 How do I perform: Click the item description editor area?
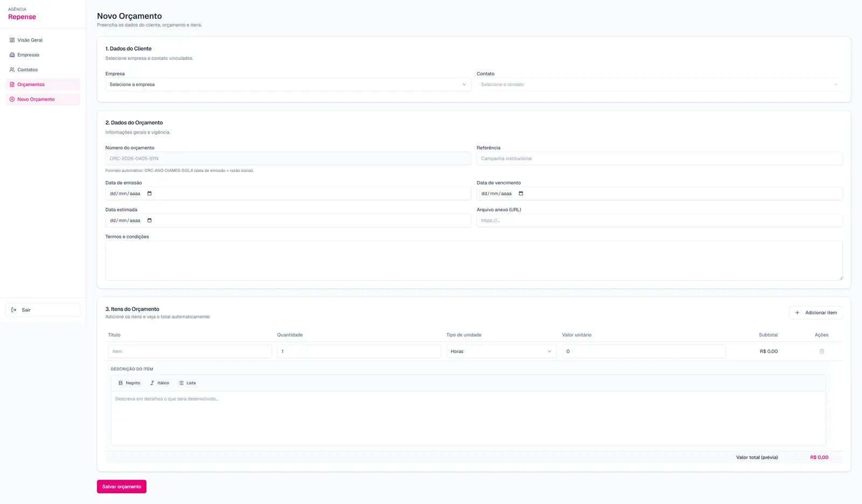pyautogui.click(x=468, y=418)
